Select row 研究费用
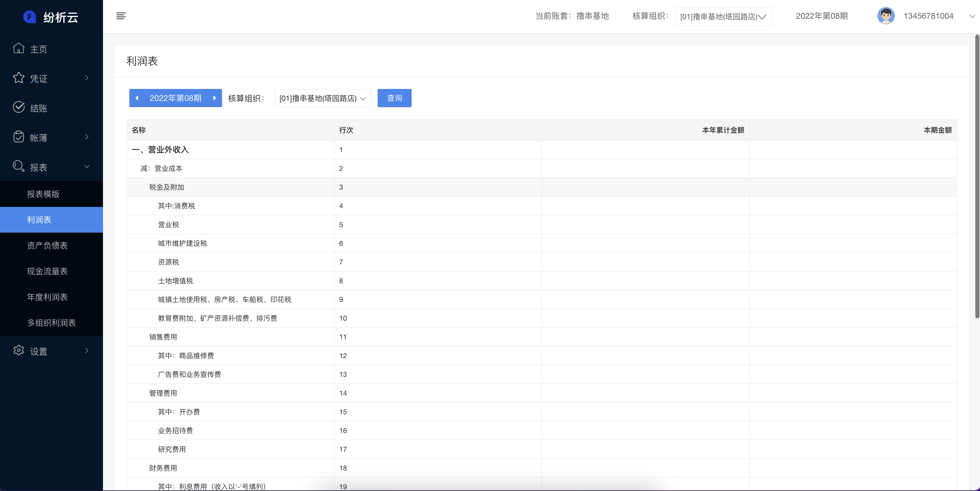This screenshot has height=491, width=980. point(542,449)
